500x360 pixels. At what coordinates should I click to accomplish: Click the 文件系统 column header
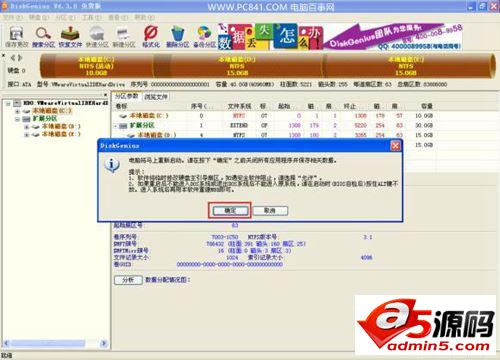tap(240, 106)
